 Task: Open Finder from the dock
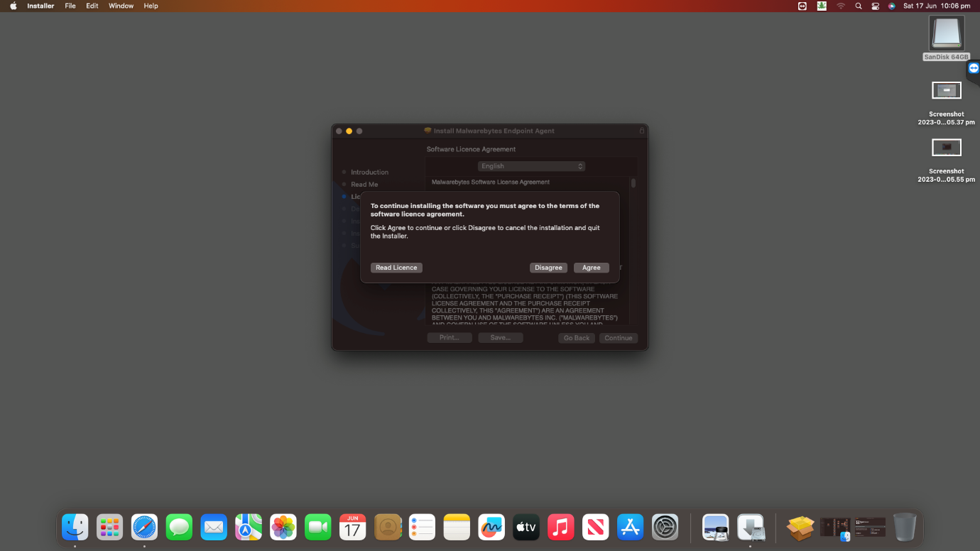75,527
